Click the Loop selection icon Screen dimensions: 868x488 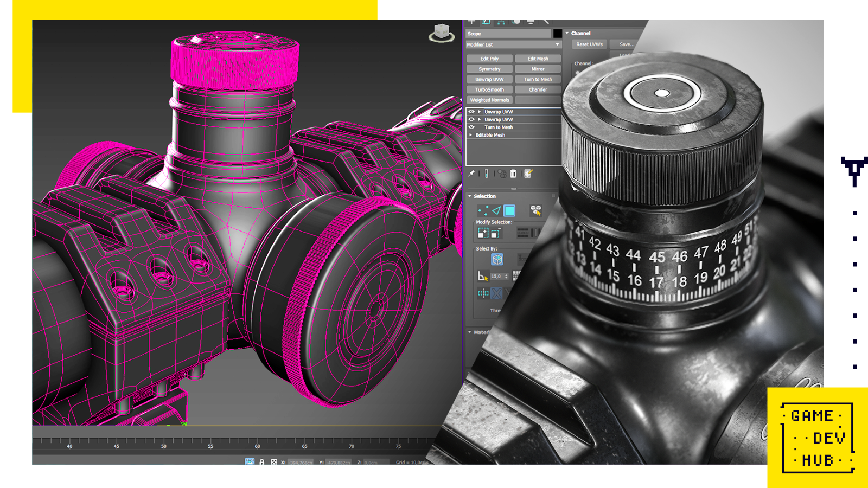pos(523,233)
